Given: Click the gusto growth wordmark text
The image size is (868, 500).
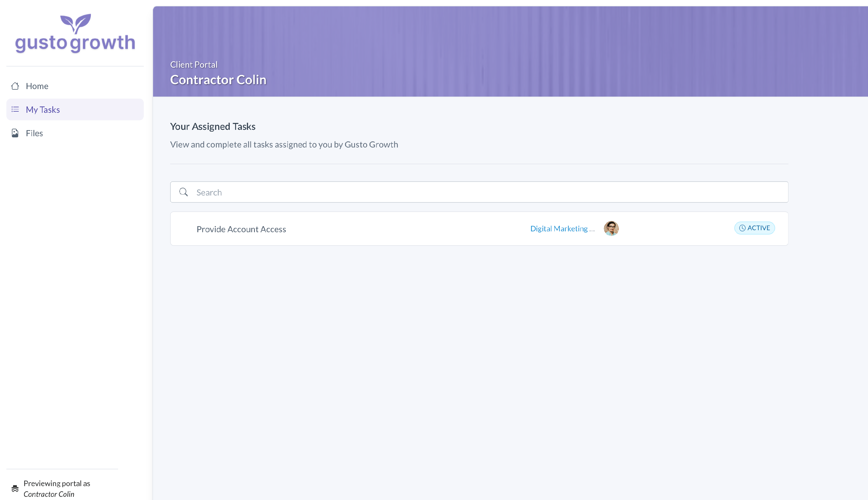Looking at the screenshot, I should coord(75,43).
